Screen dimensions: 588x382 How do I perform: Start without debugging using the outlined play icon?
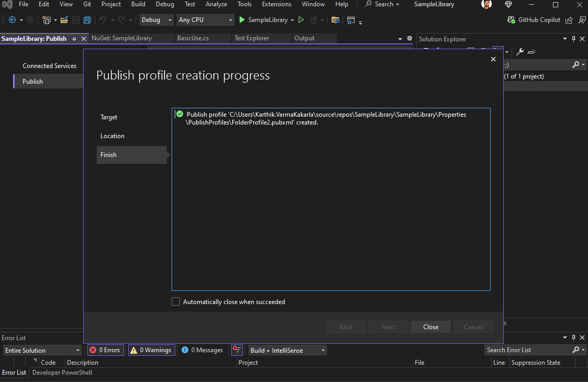tap(301, 20)
